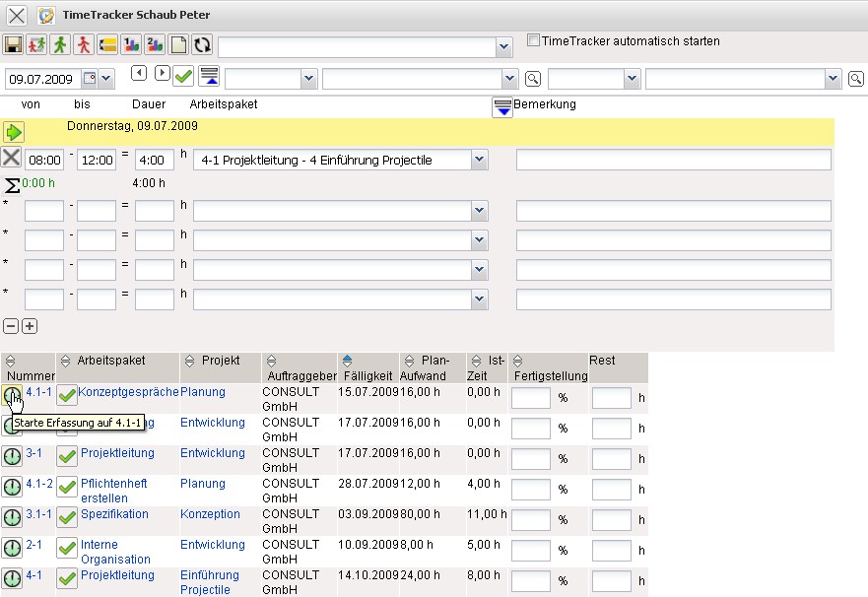Sort table by Fälligkeit column header
Viewport: 868px width, 597px height.
pos(369,375)
